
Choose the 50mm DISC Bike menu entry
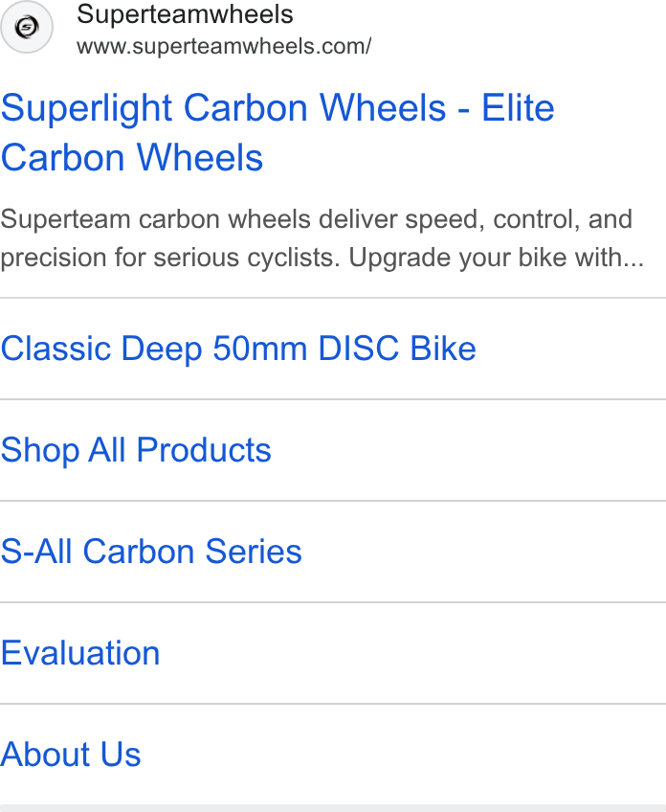coord(333,349)
